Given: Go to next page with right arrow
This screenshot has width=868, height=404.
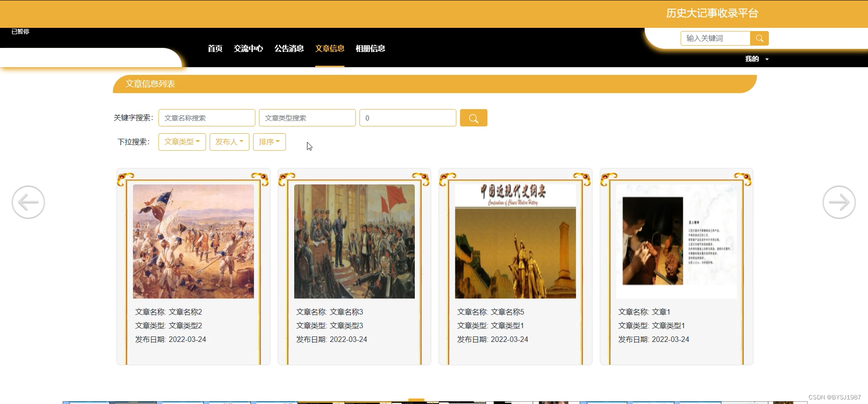Looking at the screenshot, I should pyautogui.click(x=839, y=202).
